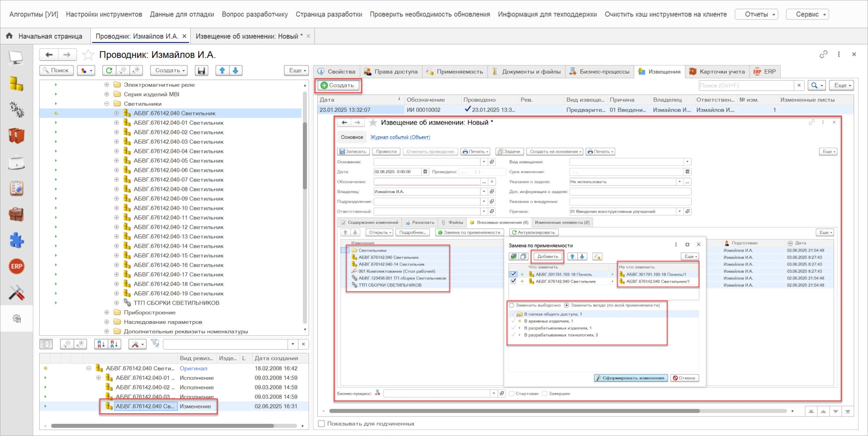Expand the Приборостроение folder
The height and width of the screenshot is (436, 868).
107,313
